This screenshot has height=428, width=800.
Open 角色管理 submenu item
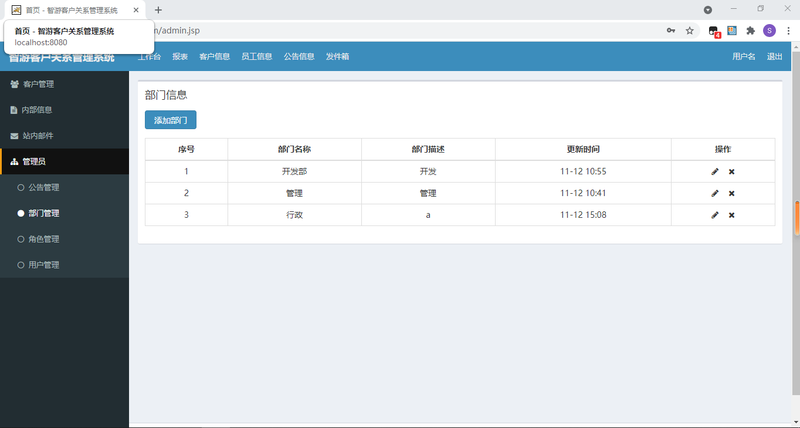point(44,239)
